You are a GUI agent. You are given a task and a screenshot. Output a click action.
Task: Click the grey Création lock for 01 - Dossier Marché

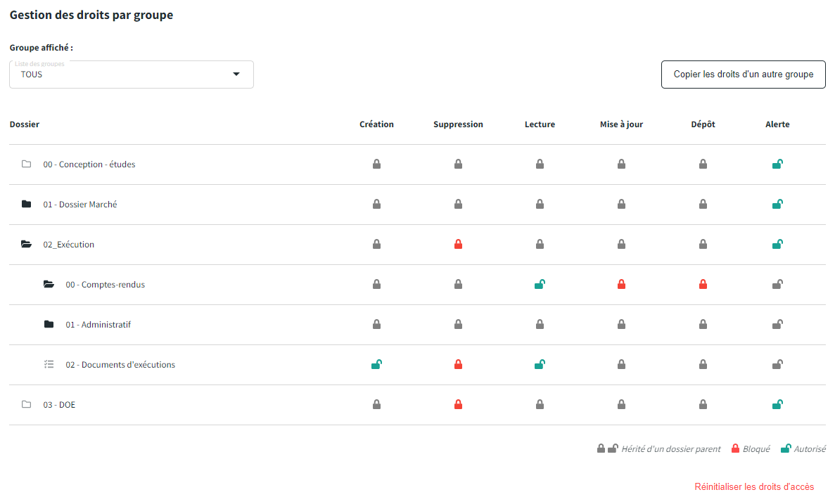point(376,205)
